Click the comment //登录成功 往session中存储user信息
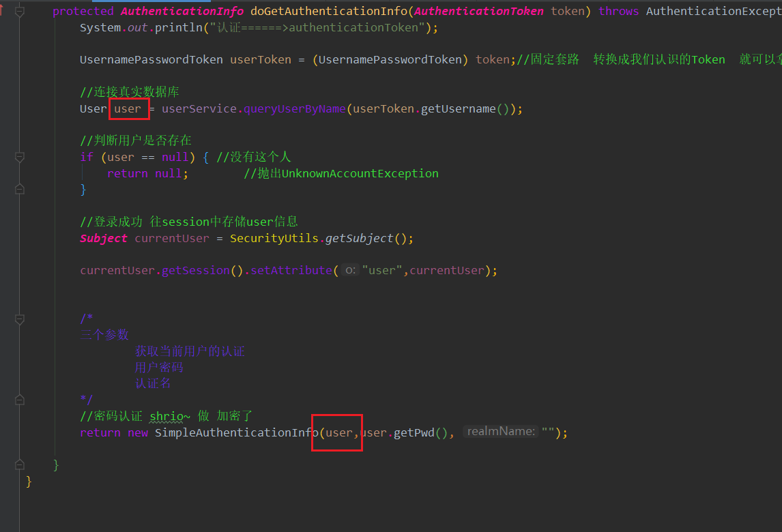 pos(189,222)
